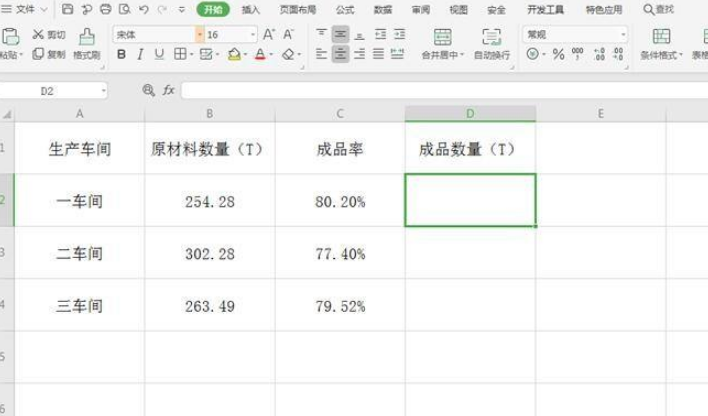Screen dimensions: 708x416
Task: Click the zoom magnifier beside fx
Action: pos(148,90)
